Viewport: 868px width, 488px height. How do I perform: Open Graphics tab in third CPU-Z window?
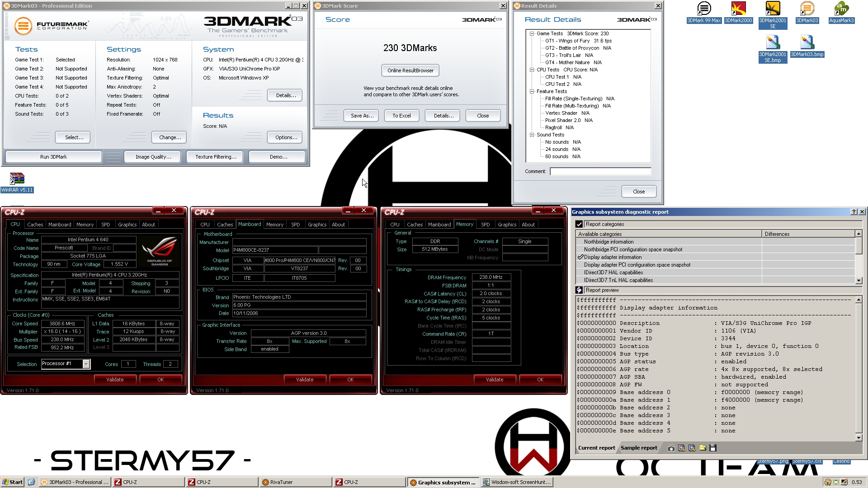coord(507,225)
